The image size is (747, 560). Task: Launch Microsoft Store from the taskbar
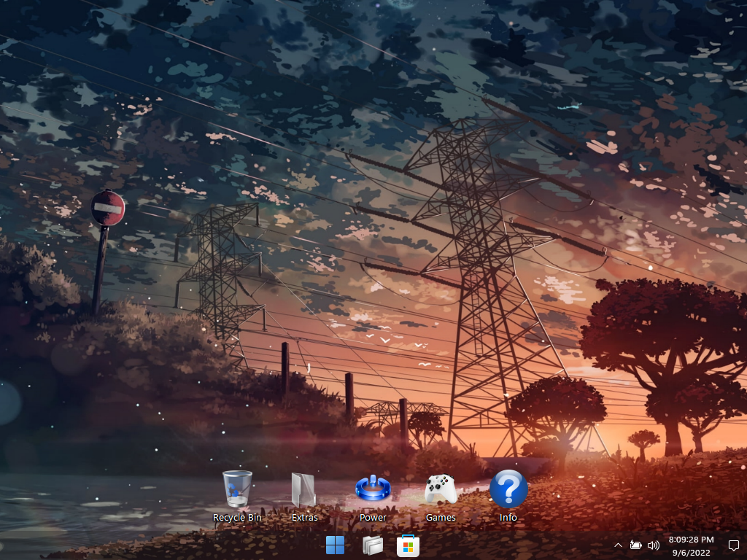click(x=408, y=545)
